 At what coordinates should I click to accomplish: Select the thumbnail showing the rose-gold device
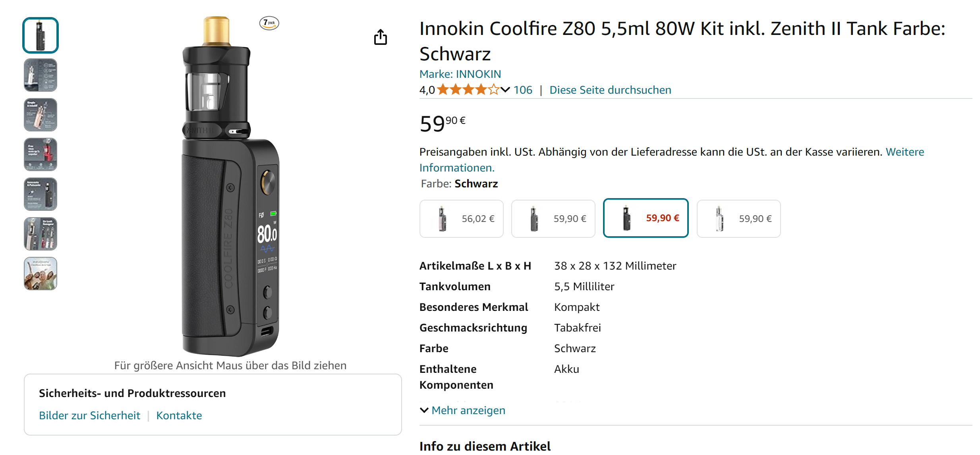[x=41, y=115]
